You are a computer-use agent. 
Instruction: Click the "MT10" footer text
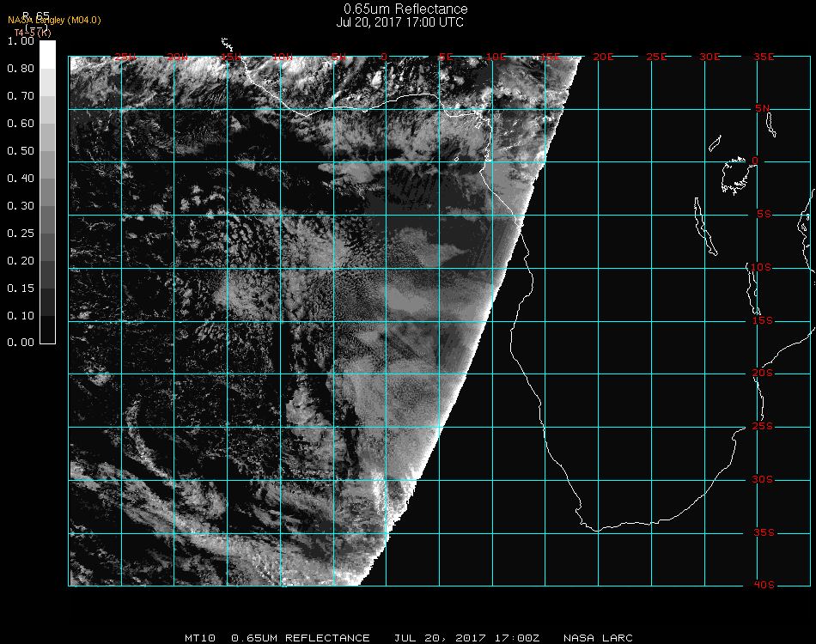tap(200, 638)
